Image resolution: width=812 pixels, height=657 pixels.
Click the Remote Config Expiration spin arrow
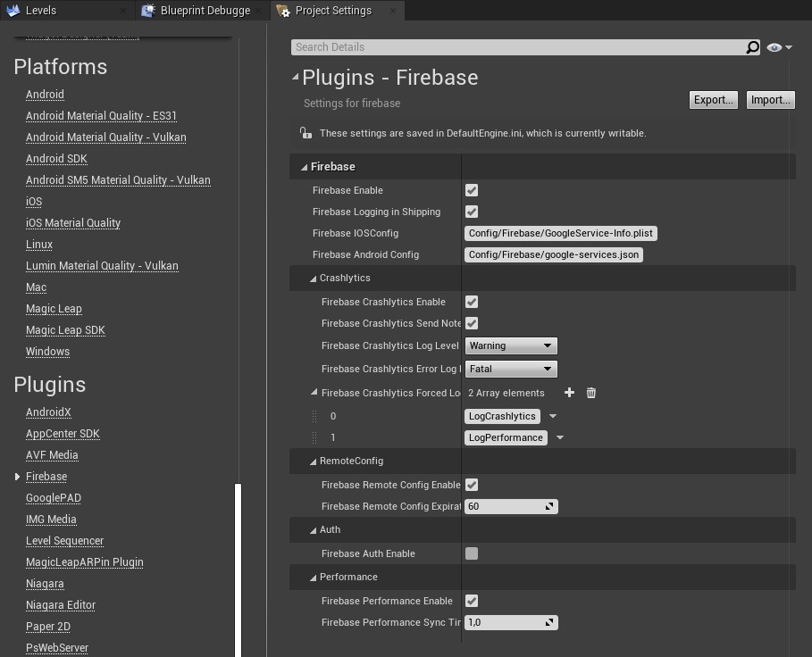(x=549, y=506)
